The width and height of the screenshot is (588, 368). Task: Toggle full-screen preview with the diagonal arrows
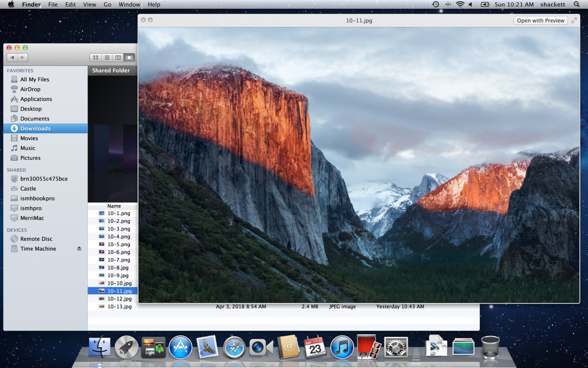coord(574,20)
